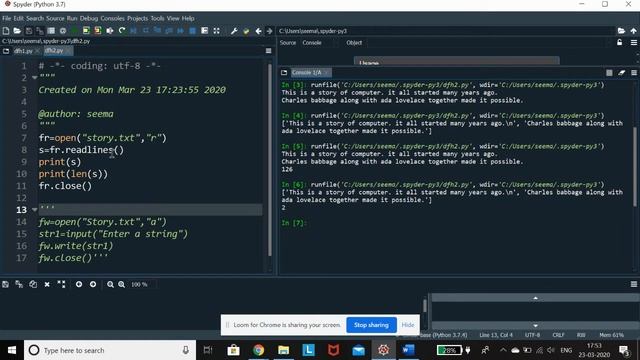Remove plot with the X icon
640x360 pixels.
tap(47, 284)
